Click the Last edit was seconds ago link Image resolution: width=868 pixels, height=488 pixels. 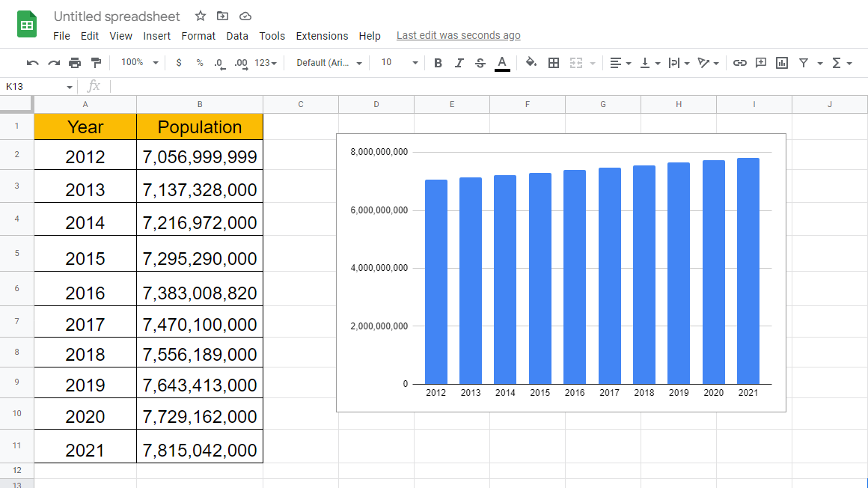[459, 35]
